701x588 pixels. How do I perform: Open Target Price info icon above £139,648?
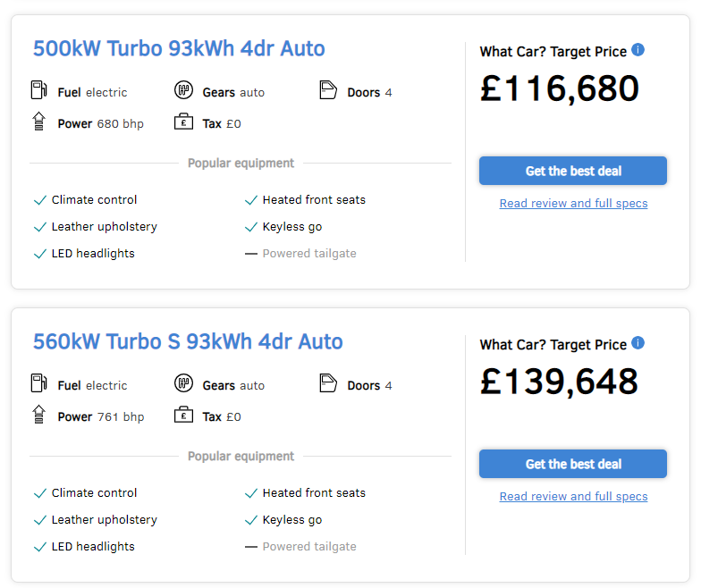click(638, 343)
